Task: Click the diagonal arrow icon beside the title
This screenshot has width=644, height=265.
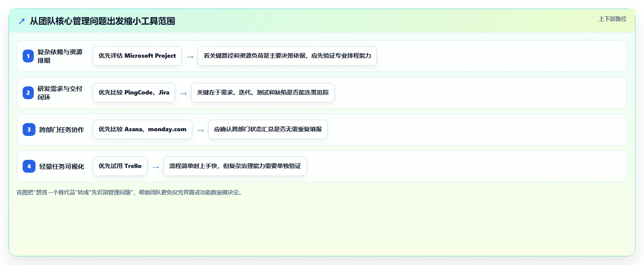Action: click(x=22, y=21)
